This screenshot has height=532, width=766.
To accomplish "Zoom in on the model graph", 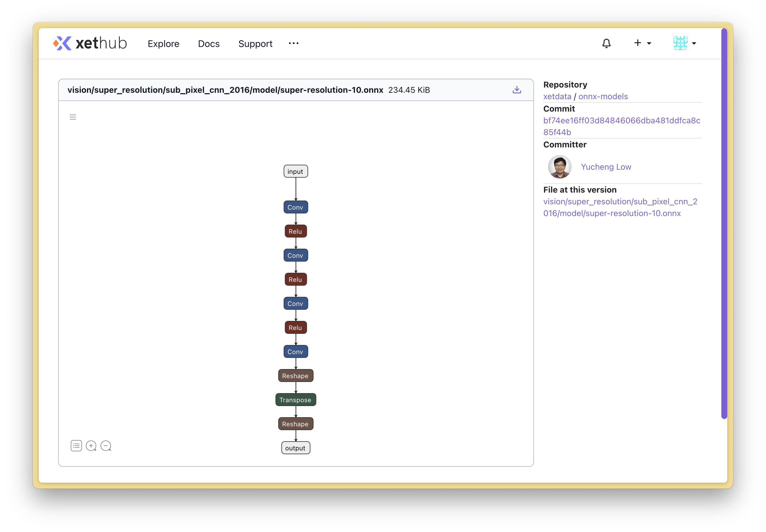I will tap(91, 446).
